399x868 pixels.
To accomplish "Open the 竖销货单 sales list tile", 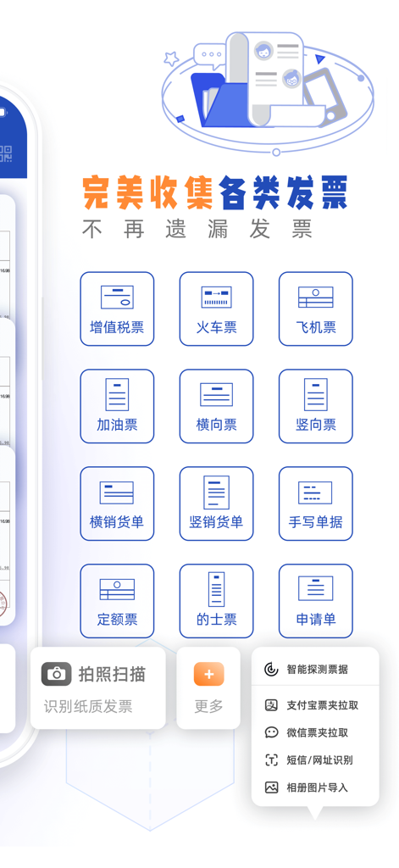I will (216, 504).
